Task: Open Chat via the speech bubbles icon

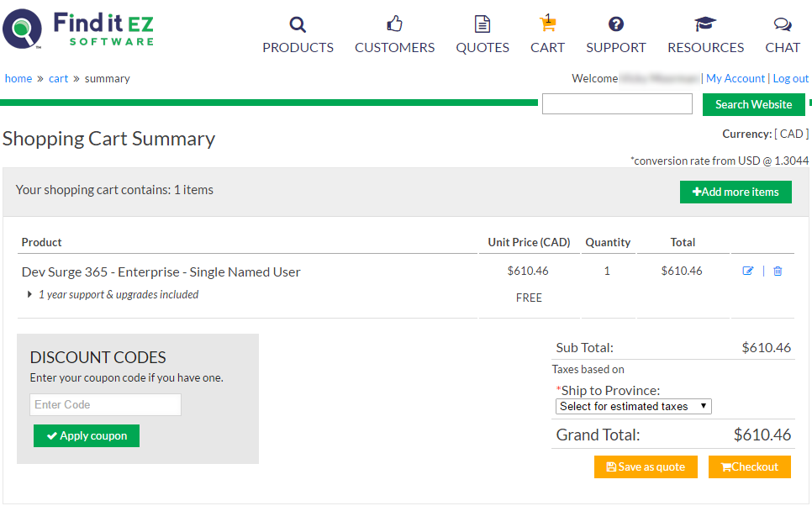Action: (783, 24)
